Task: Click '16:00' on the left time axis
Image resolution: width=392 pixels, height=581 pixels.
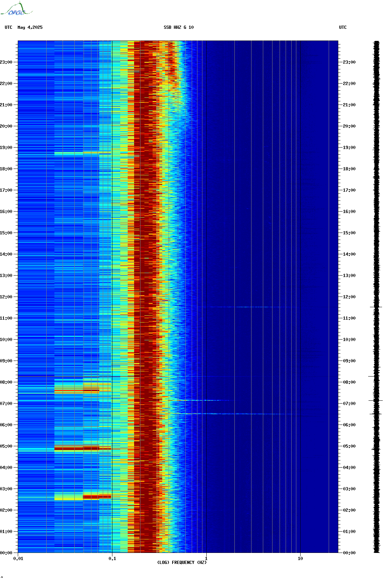Action: click(6, 212)
